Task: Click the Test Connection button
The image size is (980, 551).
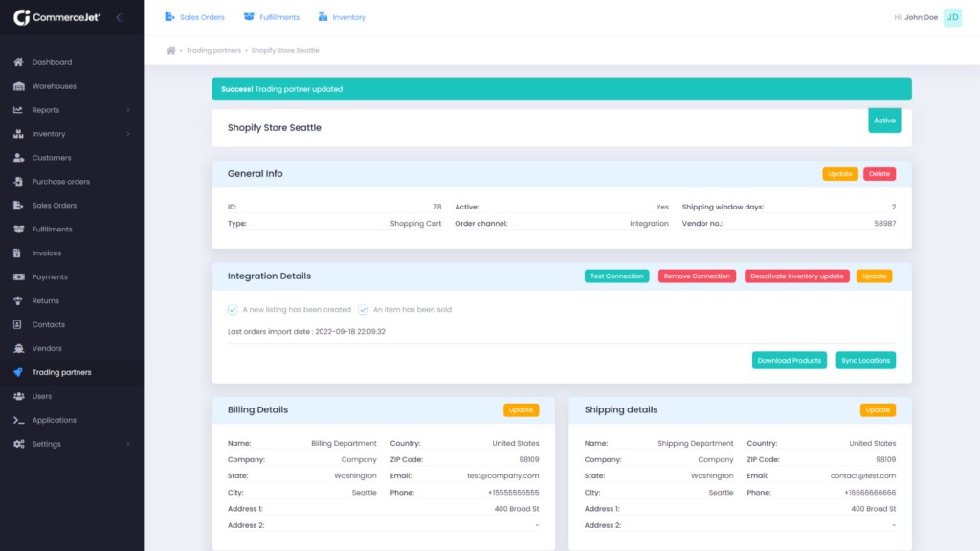Action: tap(617, 276)
